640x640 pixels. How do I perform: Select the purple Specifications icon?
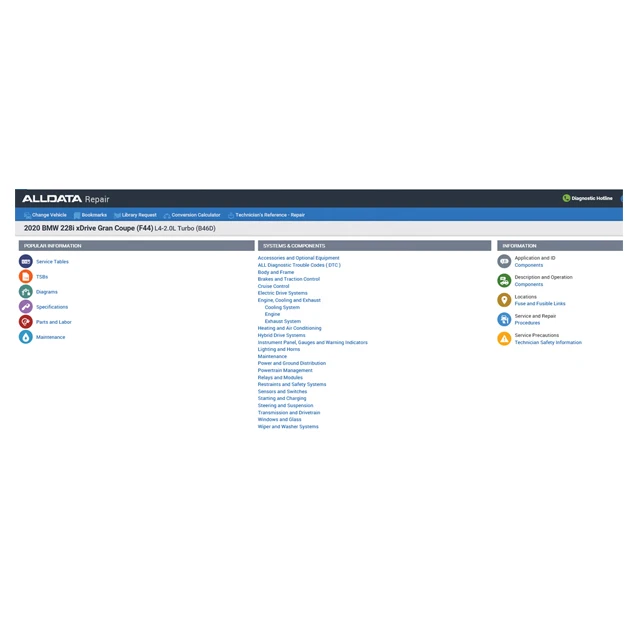26,307
